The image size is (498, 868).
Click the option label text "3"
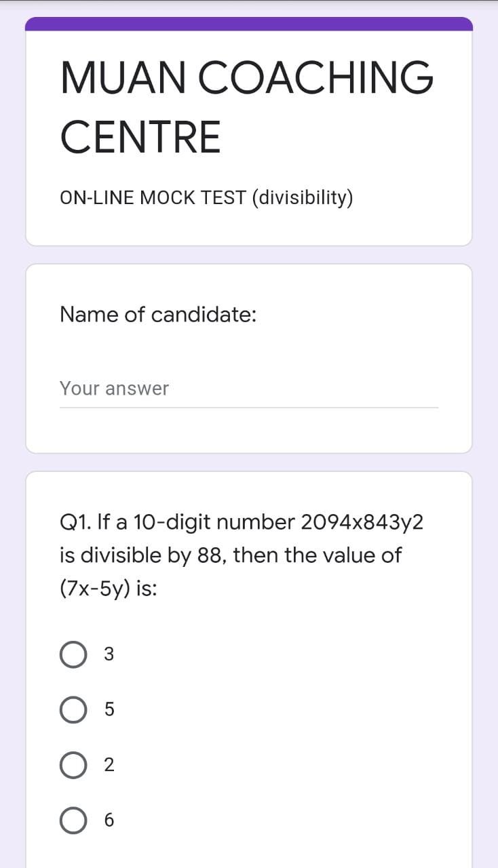point(109,655)
